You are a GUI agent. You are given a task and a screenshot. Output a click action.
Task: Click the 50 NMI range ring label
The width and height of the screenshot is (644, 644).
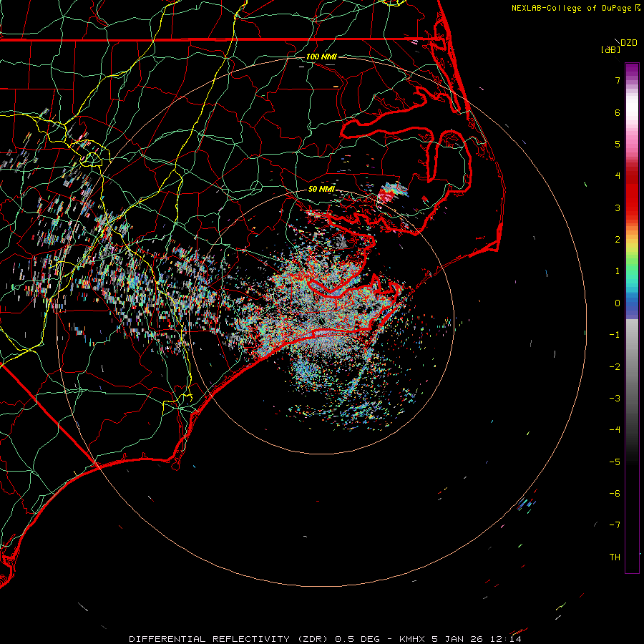click(x=321, y=189)
